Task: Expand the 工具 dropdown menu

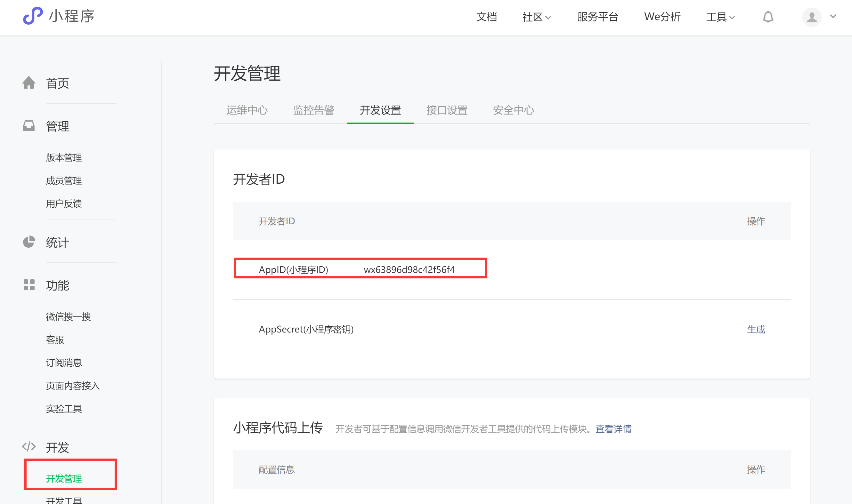Action: tap(720, 17)
